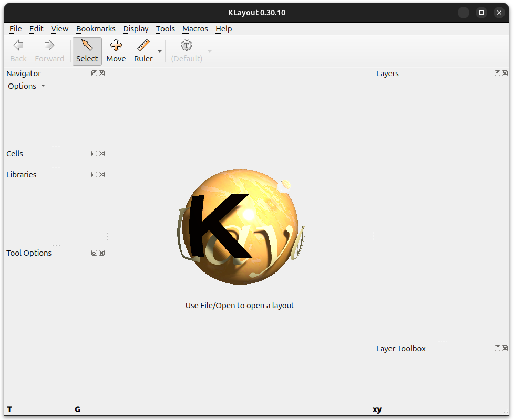
Task: Open the Tools menu
Action: (165, 29)
